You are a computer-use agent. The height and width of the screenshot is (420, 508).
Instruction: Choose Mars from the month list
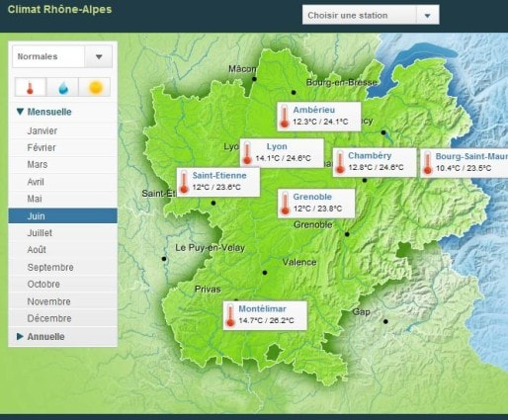[x=62, y=164]
